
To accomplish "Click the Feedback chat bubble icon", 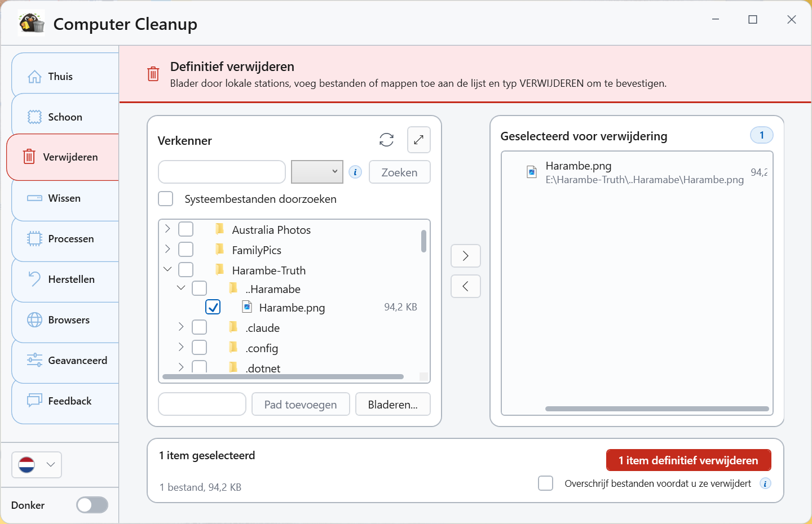I will (x=34, y=401).
